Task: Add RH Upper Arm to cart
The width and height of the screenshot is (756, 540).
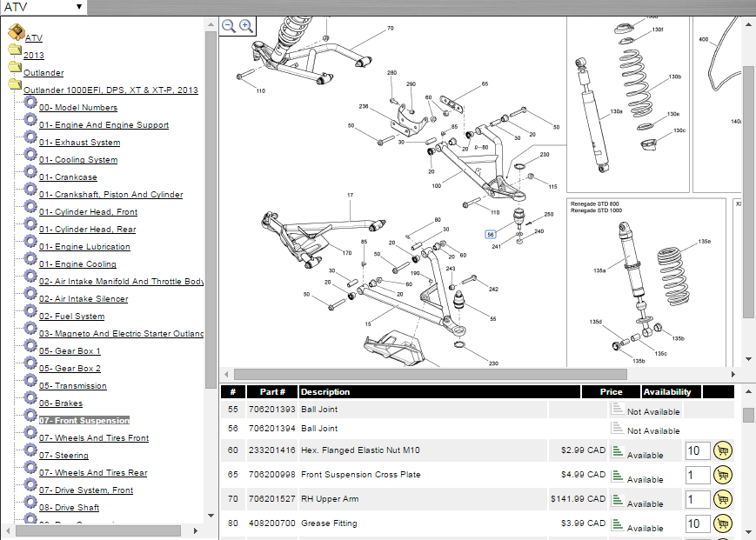Action: (x=723, y=499)
